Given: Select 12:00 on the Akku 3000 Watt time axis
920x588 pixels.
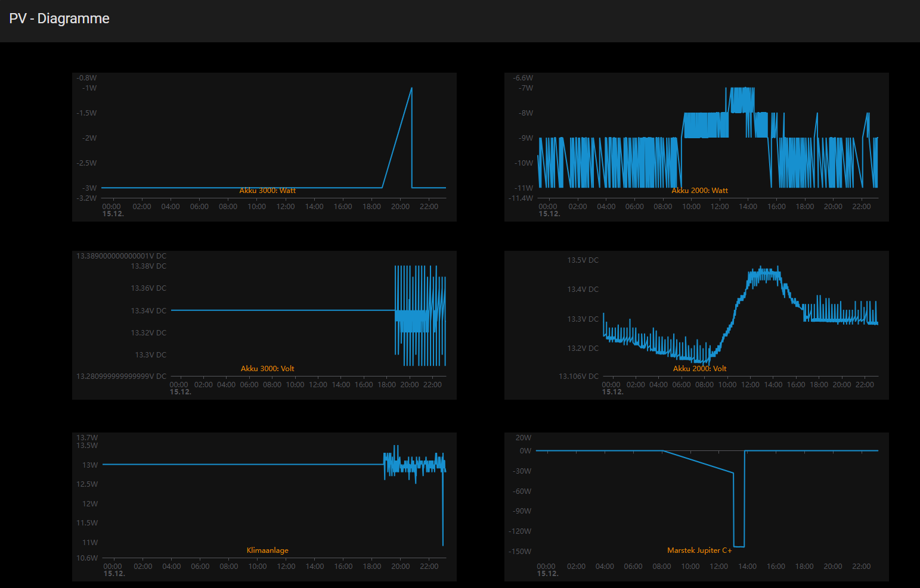Looking at the screenshot, I should [286, 207].
